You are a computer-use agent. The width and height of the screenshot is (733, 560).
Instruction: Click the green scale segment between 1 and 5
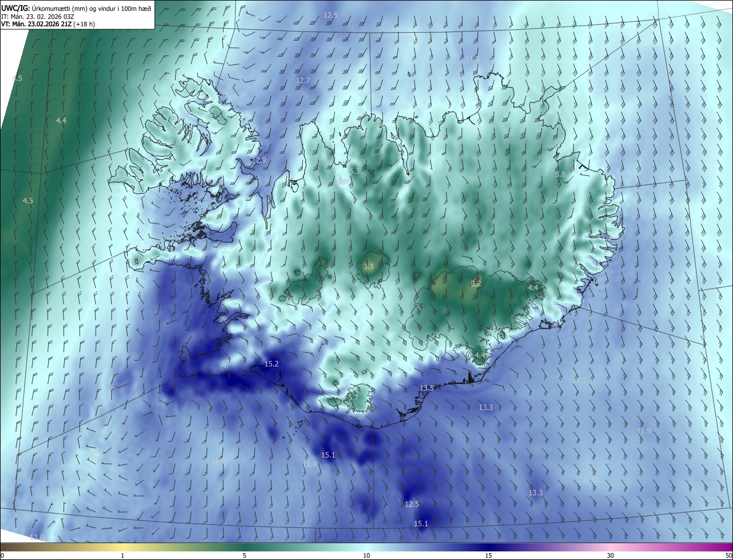point(183,547)
